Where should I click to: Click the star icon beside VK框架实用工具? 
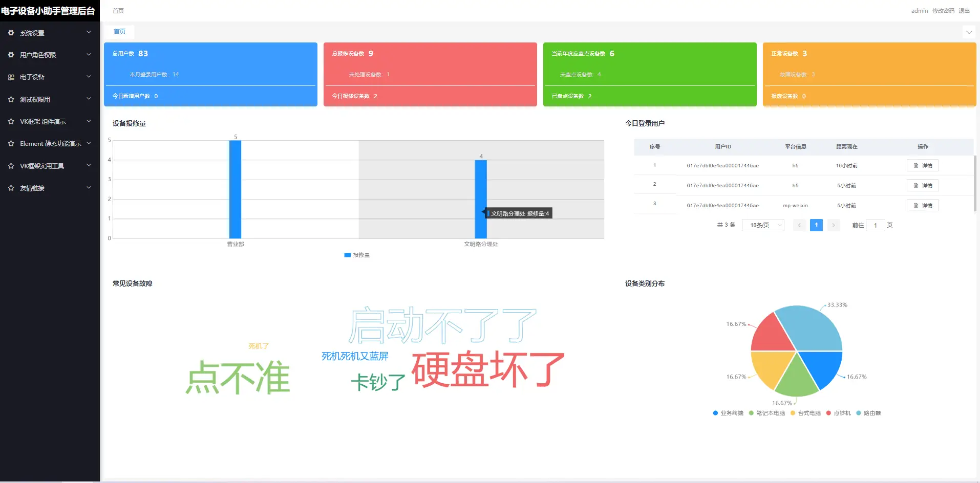click(x=11, y=166)
